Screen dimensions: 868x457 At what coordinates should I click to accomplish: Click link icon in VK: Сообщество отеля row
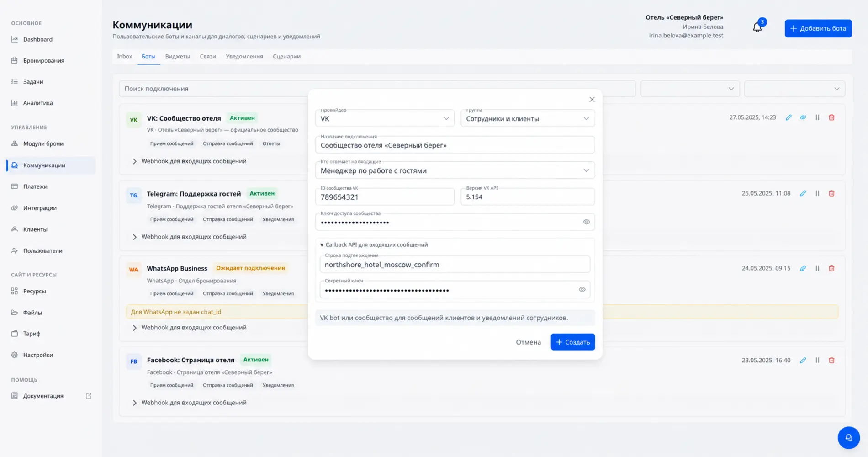[x=803, y=117]
